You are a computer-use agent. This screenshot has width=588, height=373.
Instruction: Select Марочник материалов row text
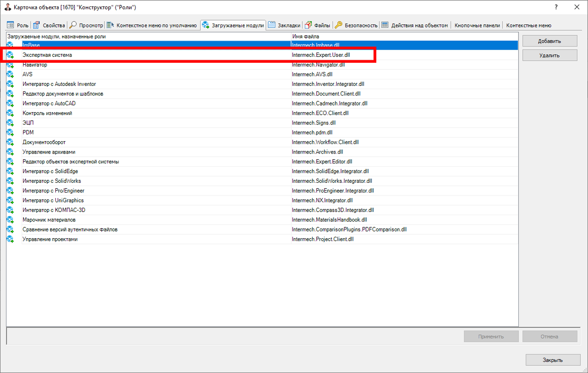[x=49, y=220]
